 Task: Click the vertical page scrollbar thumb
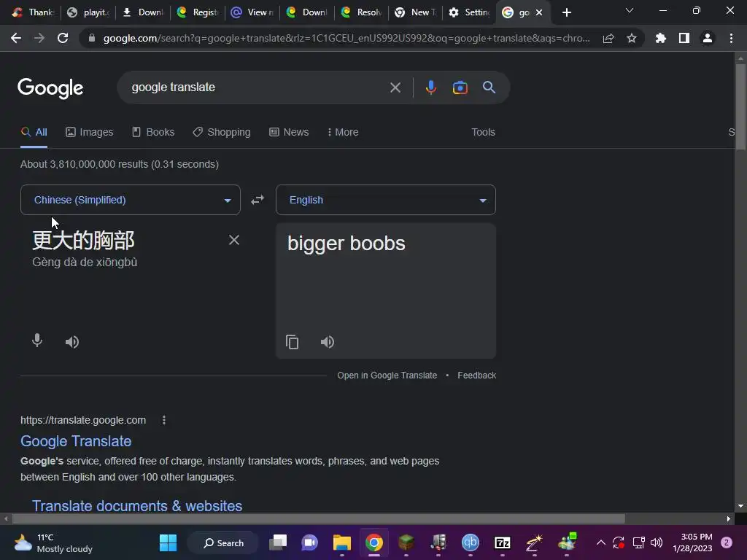[x=740, y=107]
